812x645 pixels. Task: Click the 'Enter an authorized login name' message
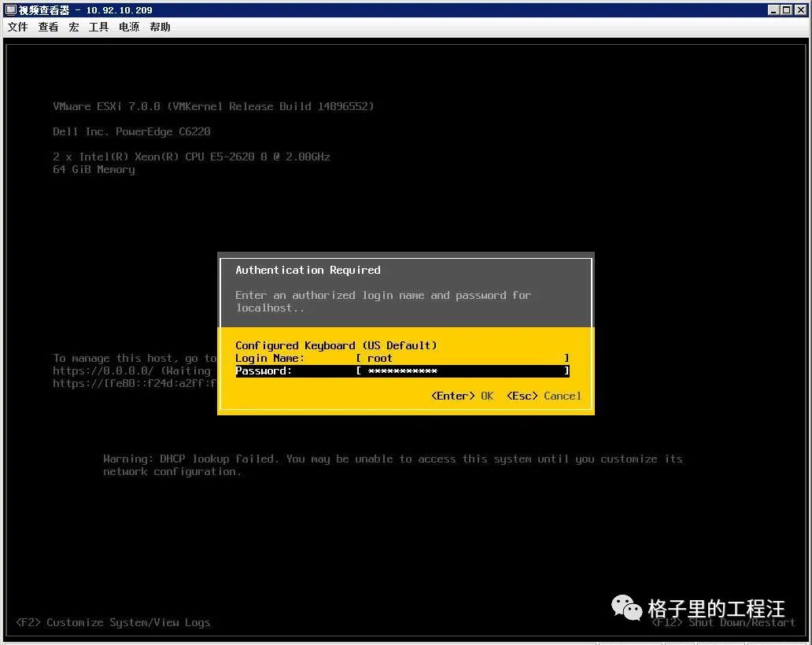(x=383, y=301)
